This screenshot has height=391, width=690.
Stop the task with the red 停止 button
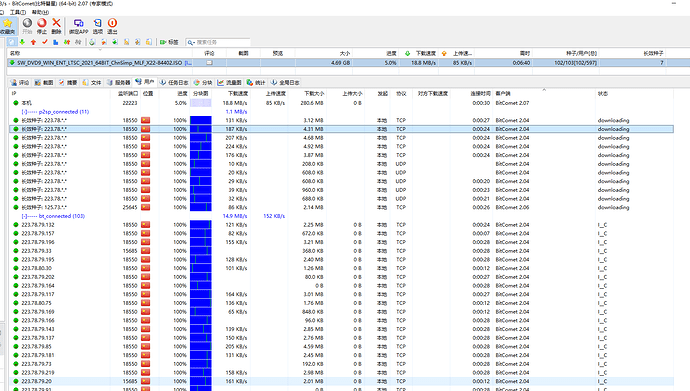(x=42, y=26)
